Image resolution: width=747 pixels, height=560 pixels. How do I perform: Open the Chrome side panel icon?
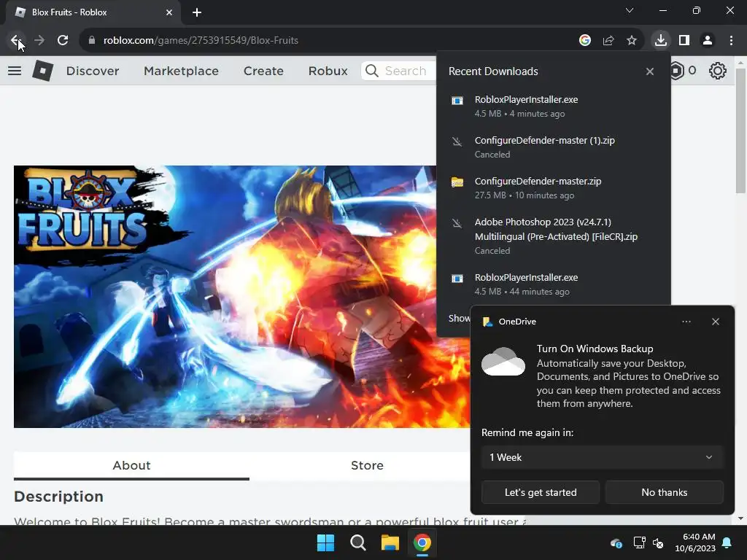pyautogui.click(x=684, y=41)
